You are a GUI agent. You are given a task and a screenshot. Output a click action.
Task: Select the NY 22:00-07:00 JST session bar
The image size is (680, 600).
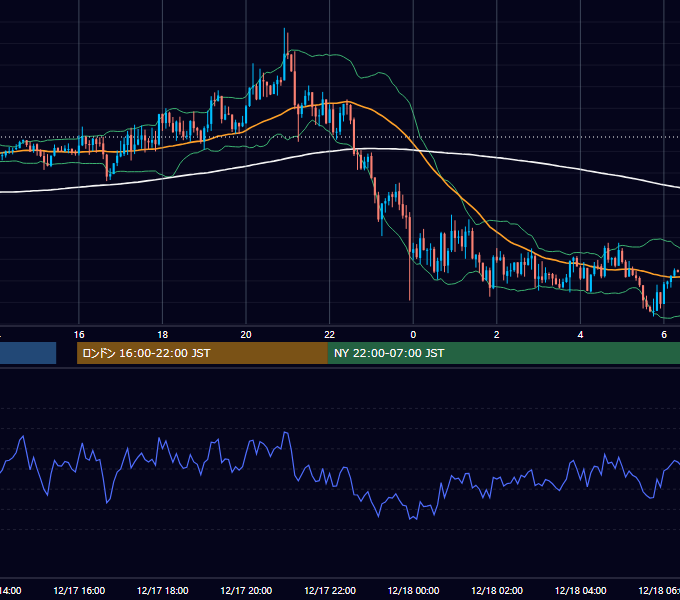pos(503,353)
